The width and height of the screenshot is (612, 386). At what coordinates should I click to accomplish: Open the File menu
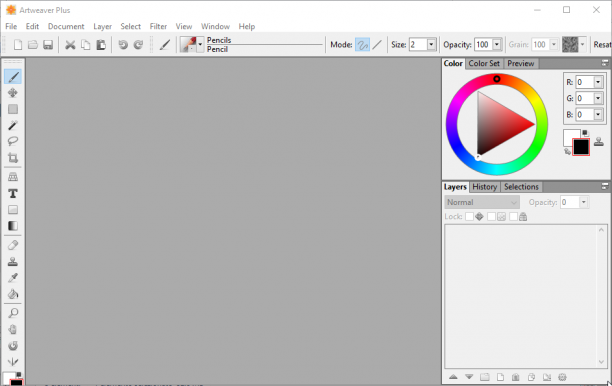11,27
